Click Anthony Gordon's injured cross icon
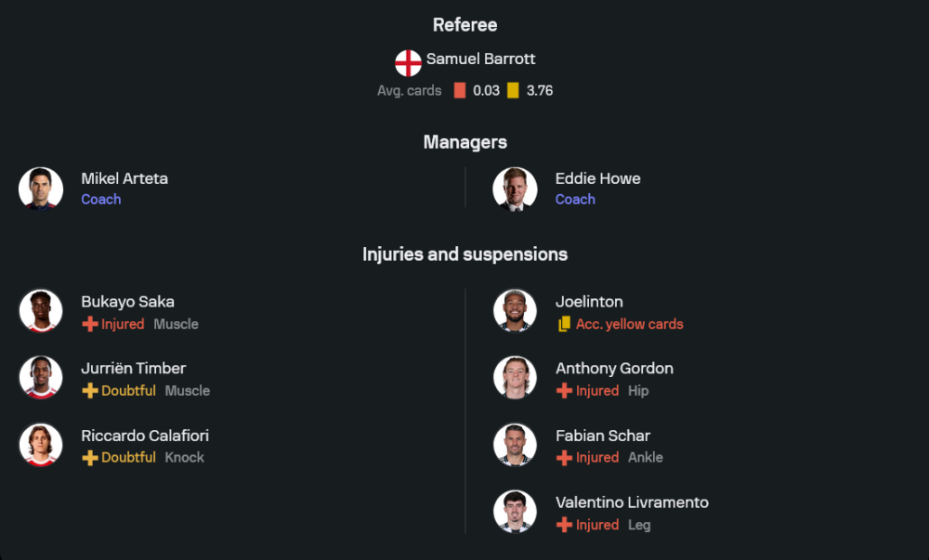The image size is (929, 560). pos(564,391)
